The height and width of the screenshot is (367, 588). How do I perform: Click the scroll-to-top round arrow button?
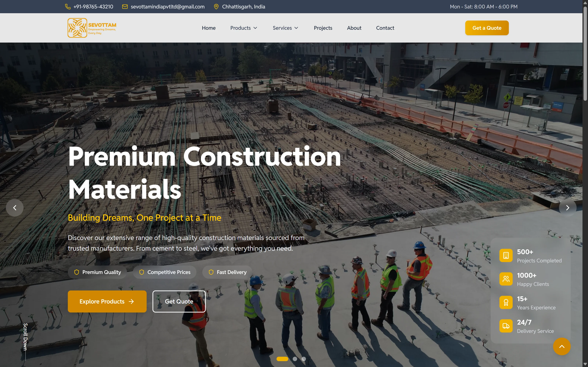tap(562, 346)
